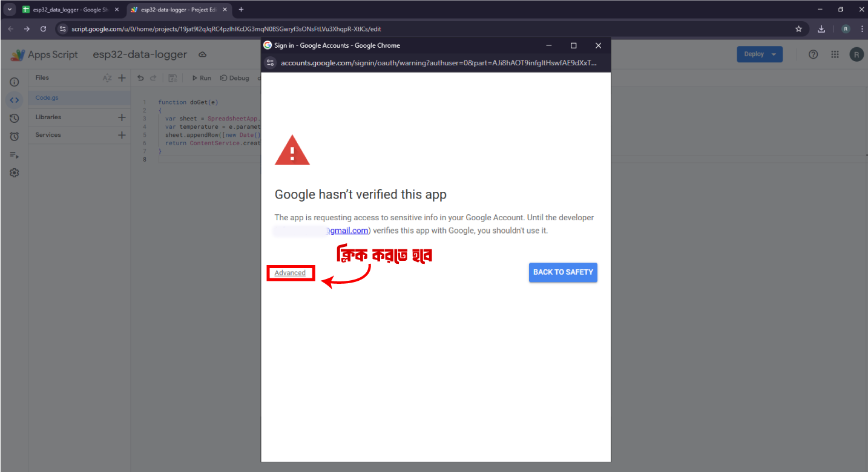
Task: Click the undo arrow in editor toolbar
Action: pyautogui.click(x=140, y=78)
